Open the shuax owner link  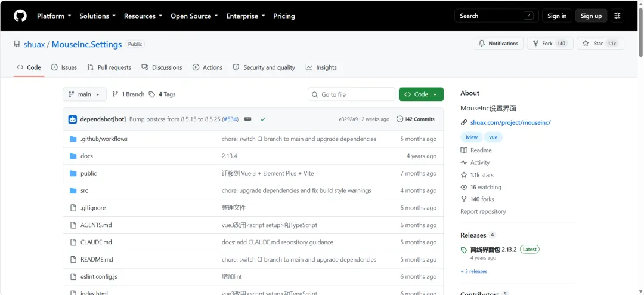[34, 44]
